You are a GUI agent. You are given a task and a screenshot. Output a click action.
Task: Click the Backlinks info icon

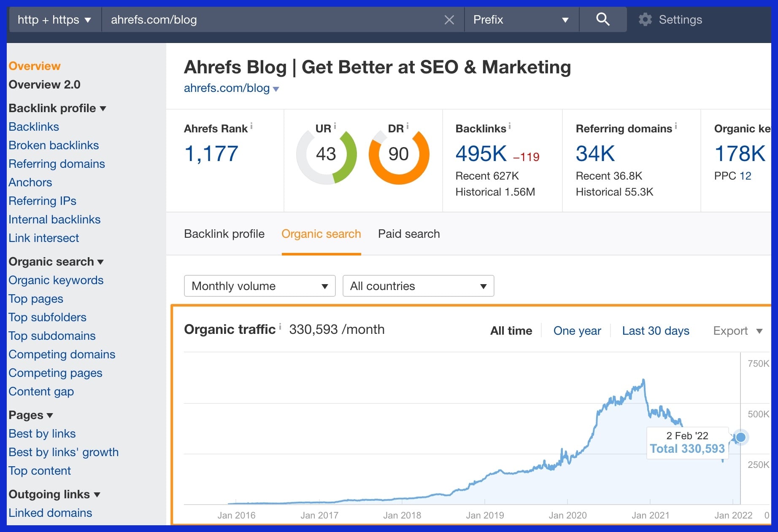(510, 126)
